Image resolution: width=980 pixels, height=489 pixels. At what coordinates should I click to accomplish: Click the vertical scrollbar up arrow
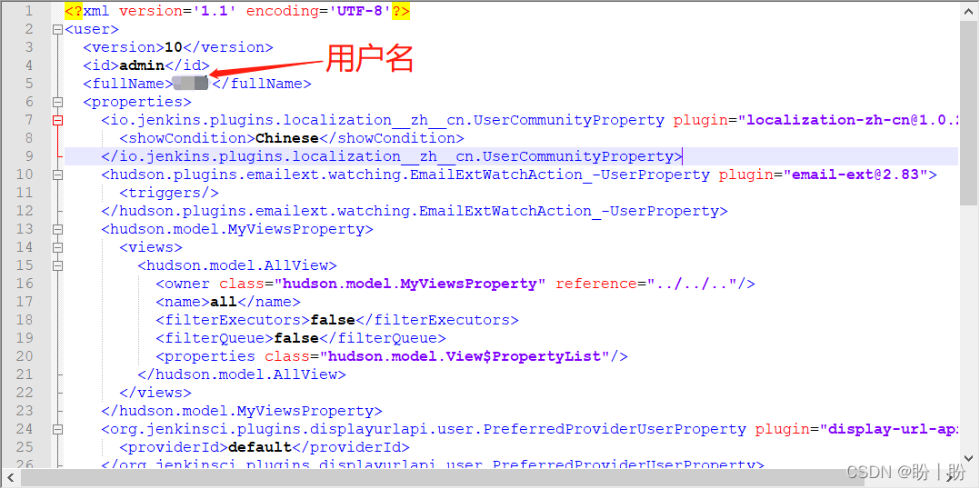[969, 10]
